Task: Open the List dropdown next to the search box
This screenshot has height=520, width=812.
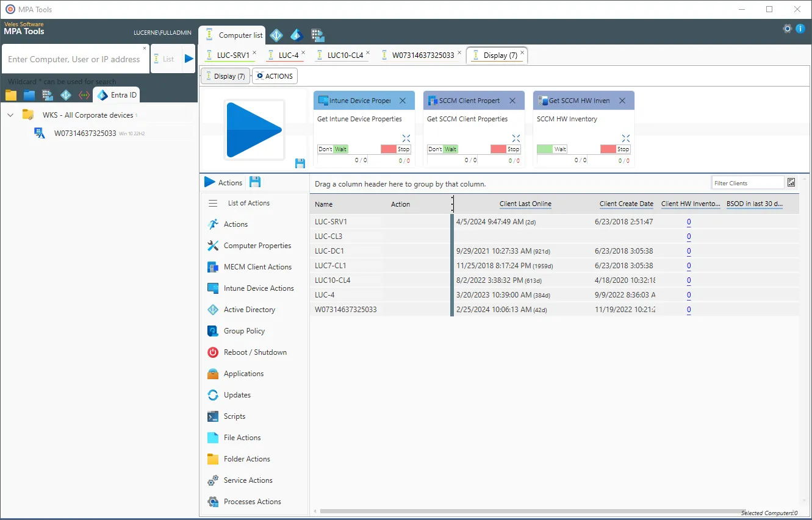Action: click(x=164, y=59)
